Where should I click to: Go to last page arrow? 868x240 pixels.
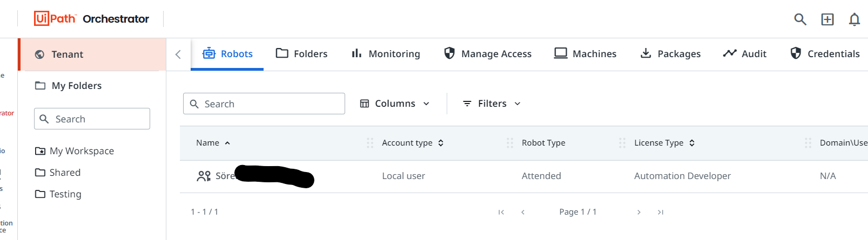pos(661,212)
